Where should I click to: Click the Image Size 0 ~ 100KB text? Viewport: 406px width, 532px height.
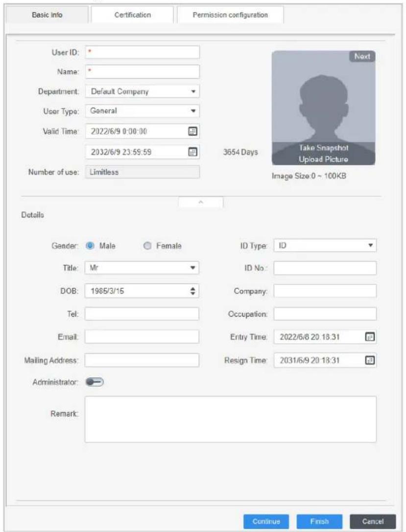309,176
